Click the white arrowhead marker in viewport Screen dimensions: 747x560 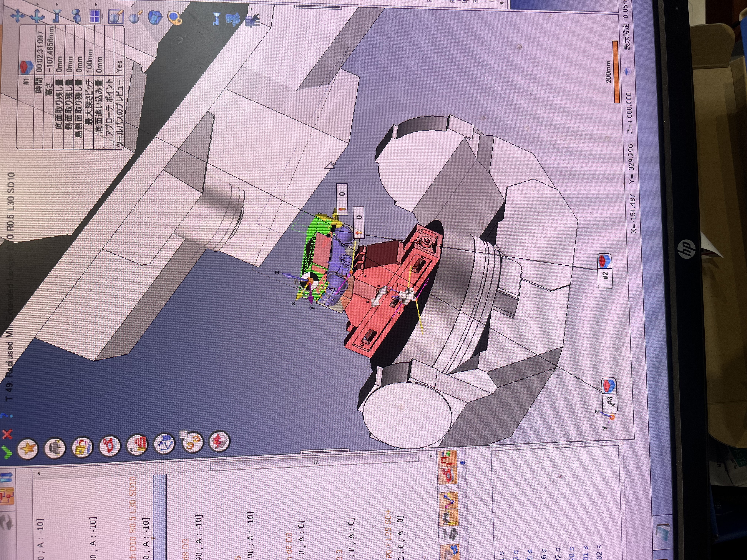[330, 165]
